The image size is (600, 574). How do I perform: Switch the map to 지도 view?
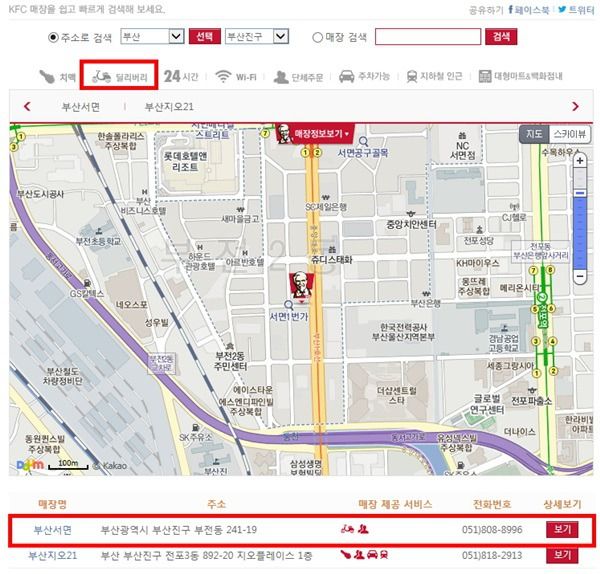534,134
